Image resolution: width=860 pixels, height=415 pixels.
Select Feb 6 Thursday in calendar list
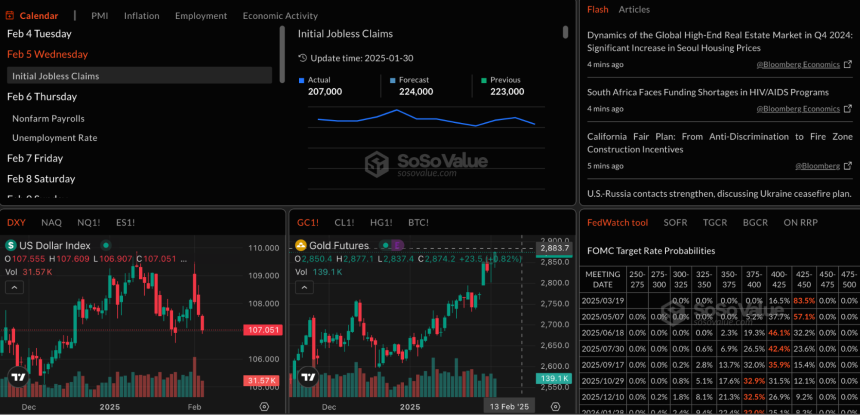[x=42, y=97]
